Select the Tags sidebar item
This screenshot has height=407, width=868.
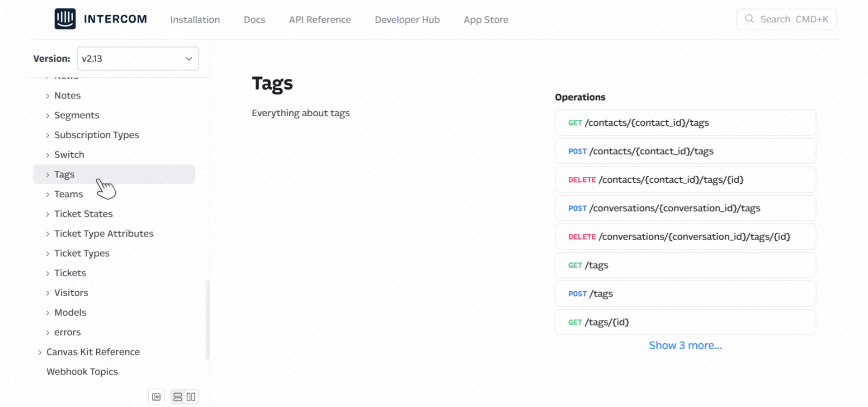(x=114, y=174)
